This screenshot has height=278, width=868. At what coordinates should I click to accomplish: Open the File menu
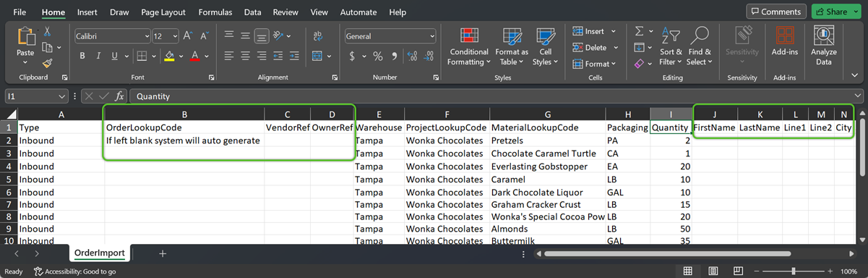pos(20,12)
